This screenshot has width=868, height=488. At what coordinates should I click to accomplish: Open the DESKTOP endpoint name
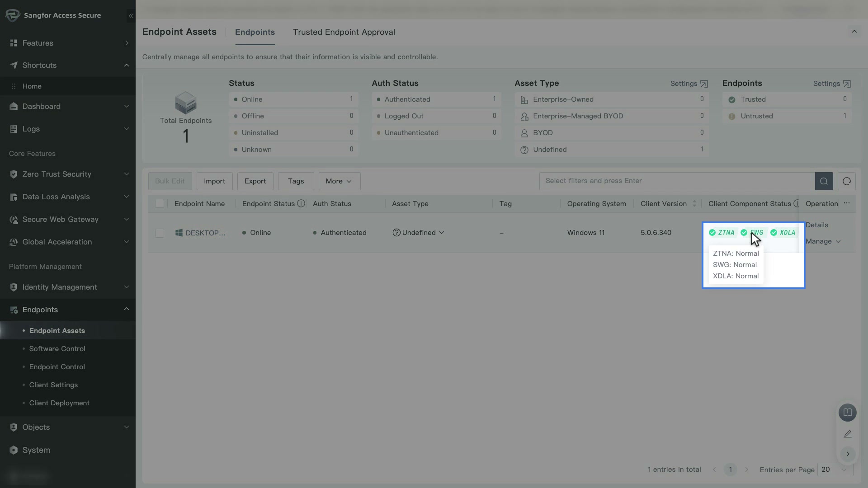[206, 233]
